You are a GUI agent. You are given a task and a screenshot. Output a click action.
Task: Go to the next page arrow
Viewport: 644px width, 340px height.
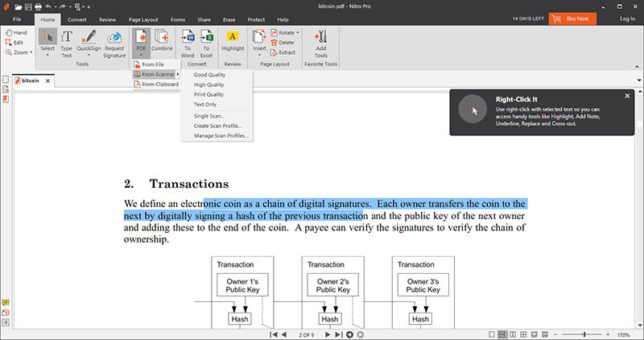pyautogui.click(x=328, y=334)
